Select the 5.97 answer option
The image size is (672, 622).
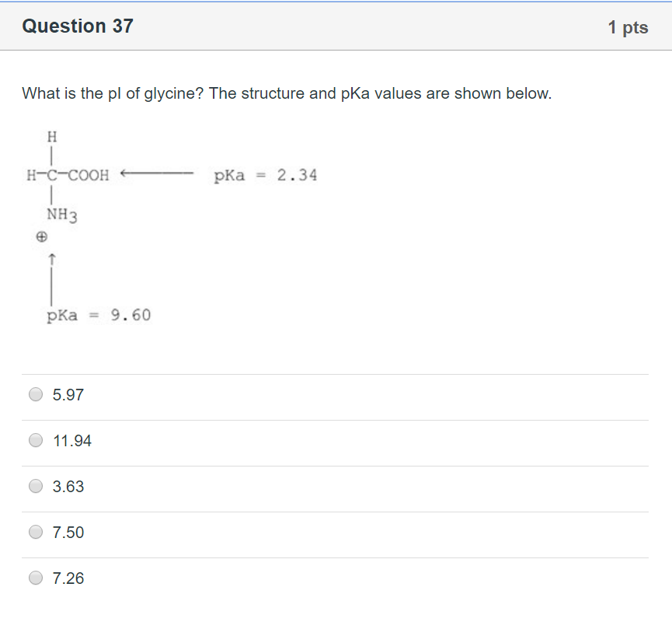tap(35, 394)
